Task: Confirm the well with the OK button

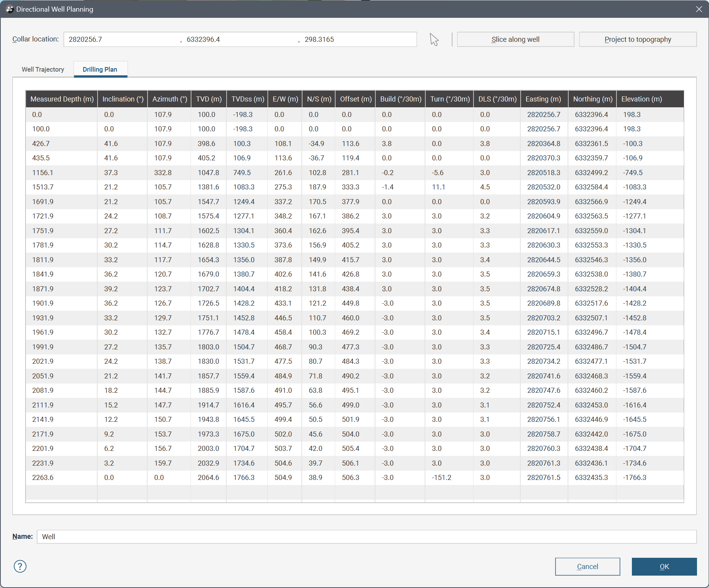Action: pyautogui.click(x=664, y=566)
